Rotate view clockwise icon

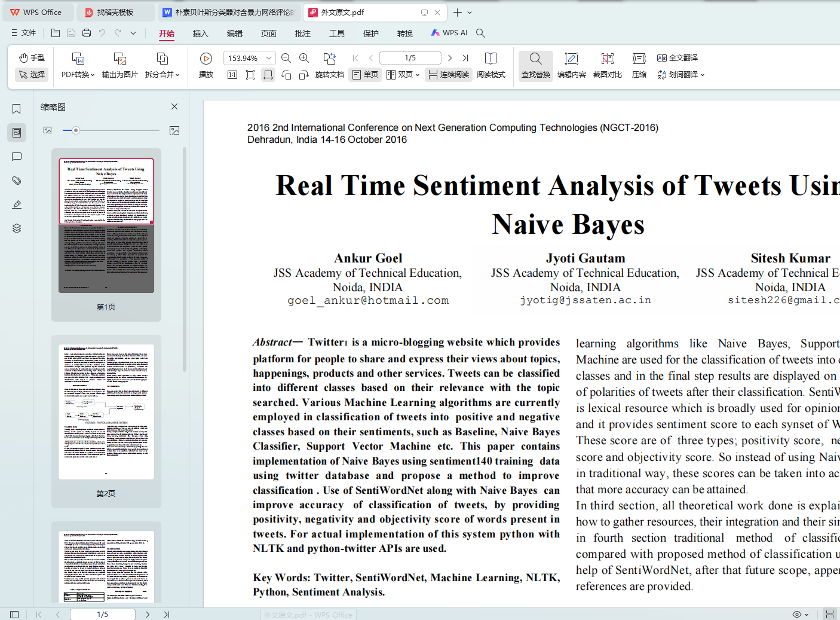[x=304, y=75]
